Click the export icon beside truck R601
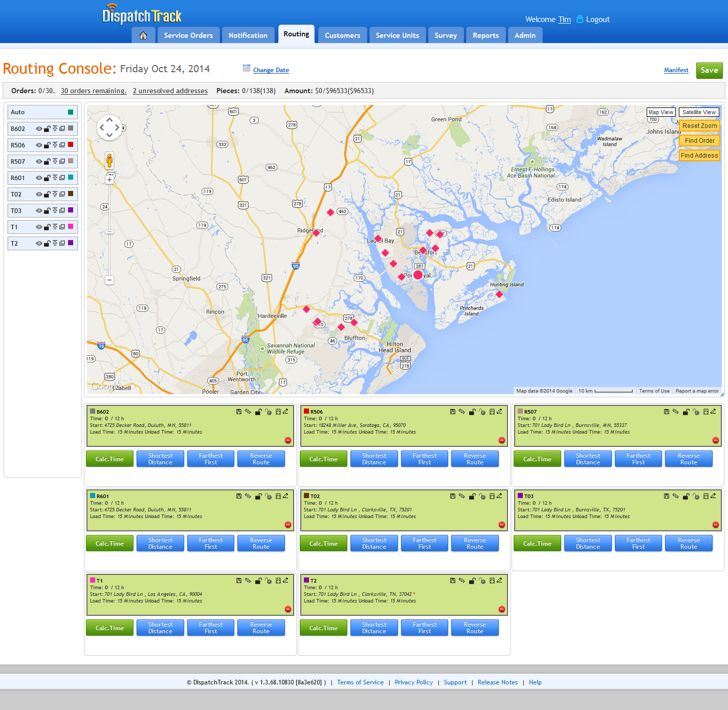Screen dimensions: 728x710 pyautogui.click(x=55, y=178)
